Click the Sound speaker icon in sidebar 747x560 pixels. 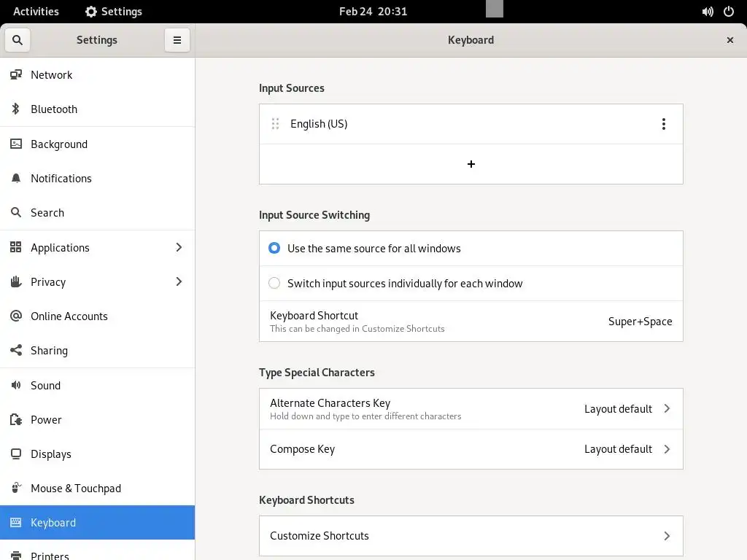(15, 386)
